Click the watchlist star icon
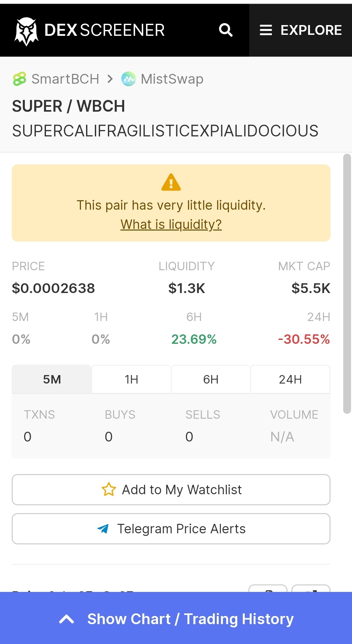 pos(109,489)
